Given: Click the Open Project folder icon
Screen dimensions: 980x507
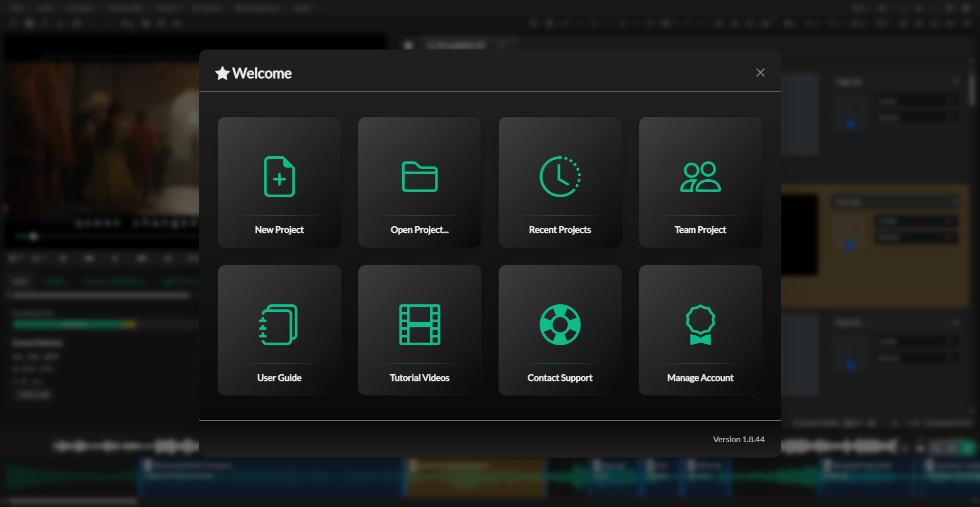Looking at the screenshot, I should click(x=420, y=177).
